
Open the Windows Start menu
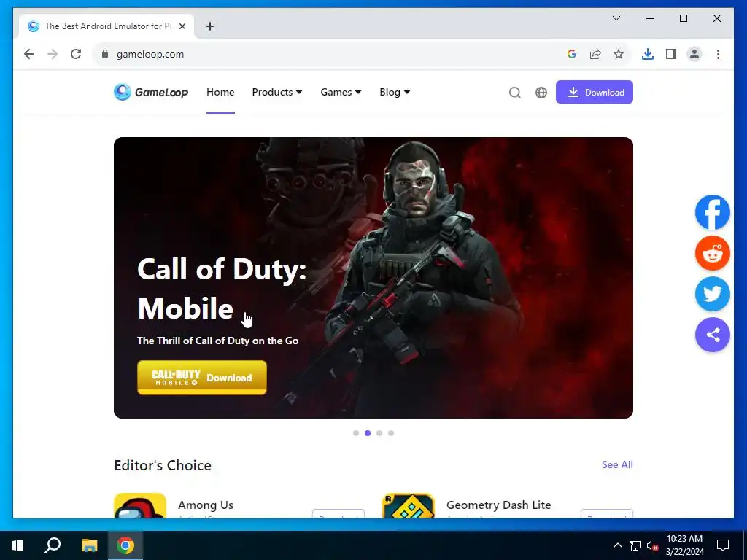coord(18,545)
